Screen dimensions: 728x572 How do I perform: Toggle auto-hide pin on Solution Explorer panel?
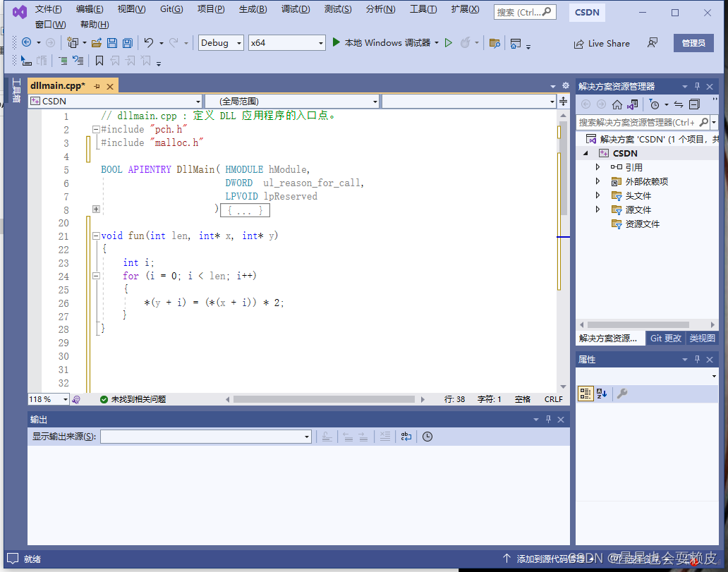697,86
